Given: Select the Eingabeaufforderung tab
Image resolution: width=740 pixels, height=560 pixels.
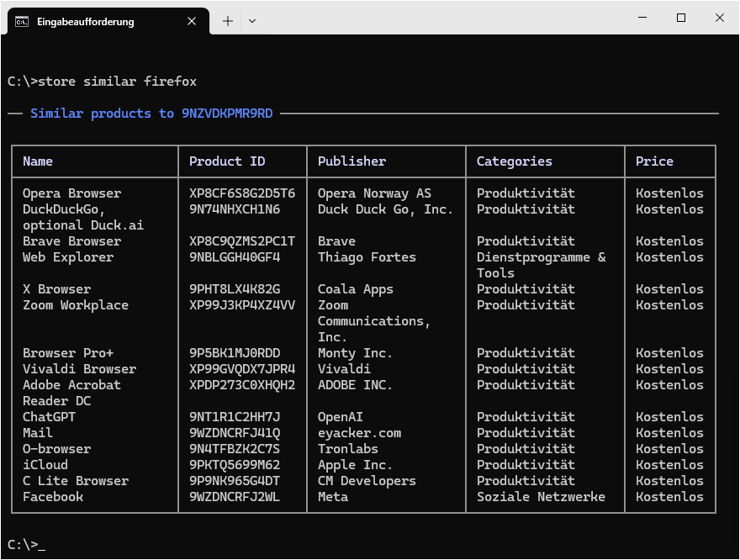Looking at the screenshot, I should [x=108, y=21].
